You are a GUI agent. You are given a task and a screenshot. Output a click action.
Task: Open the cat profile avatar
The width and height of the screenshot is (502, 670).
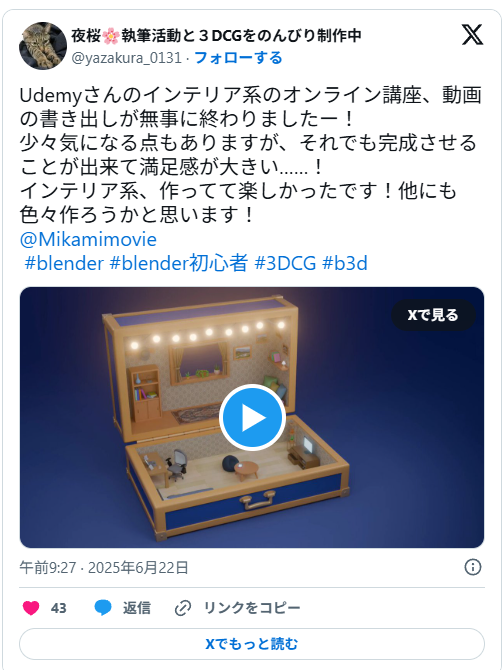pyautogui.click(x=43, y=46)
